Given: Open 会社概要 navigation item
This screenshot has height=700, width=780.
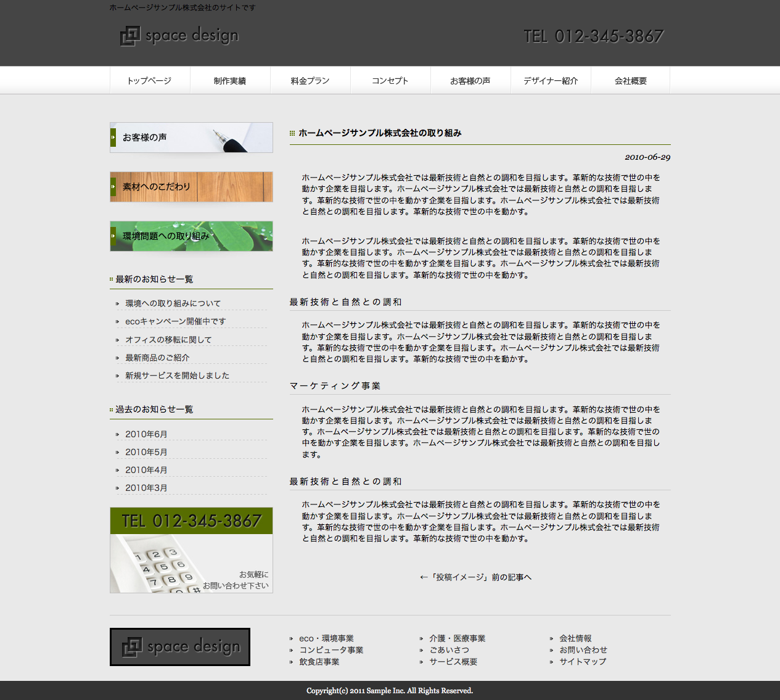Looking at the screenshot, I should point(631,81).
